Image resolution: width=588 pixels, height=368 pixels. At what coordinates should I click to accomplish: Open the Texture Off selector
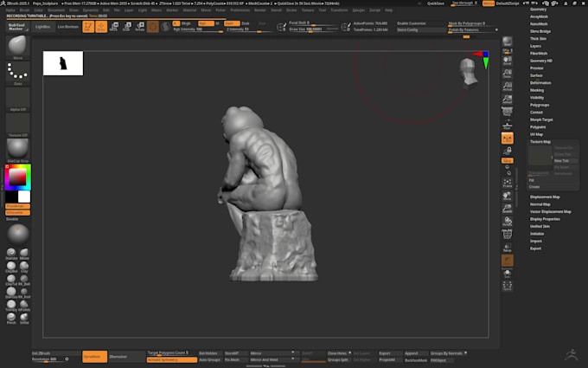point(17,125)
